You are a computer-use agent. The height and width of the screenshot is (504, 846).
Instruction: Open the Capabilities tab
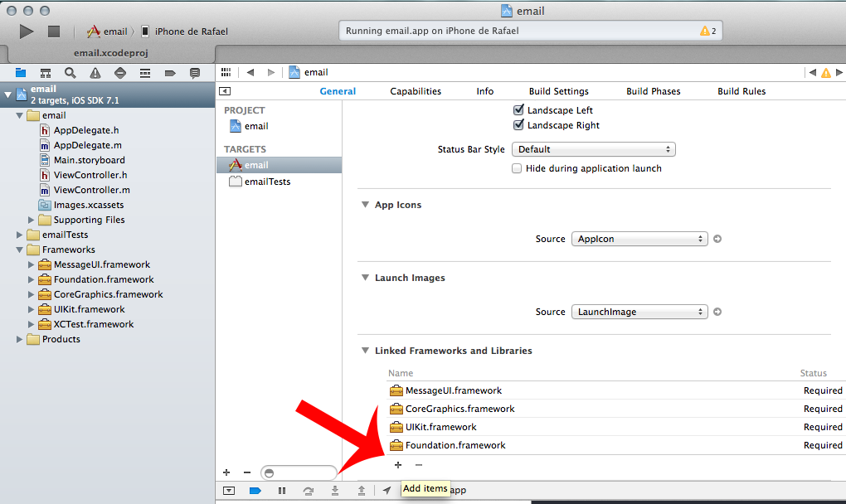[416, 91]
